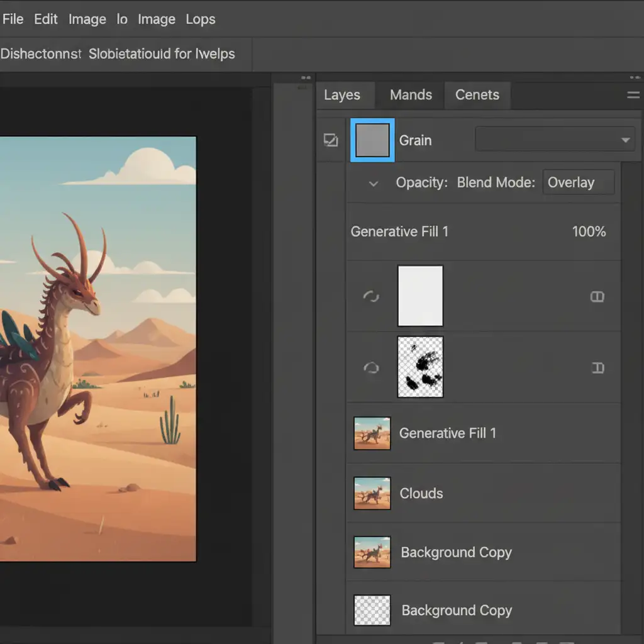Open the panel hamburger menu beside Cenets tab
The width and height of the screenshot is (644, 644).
[x=633, y=96]
